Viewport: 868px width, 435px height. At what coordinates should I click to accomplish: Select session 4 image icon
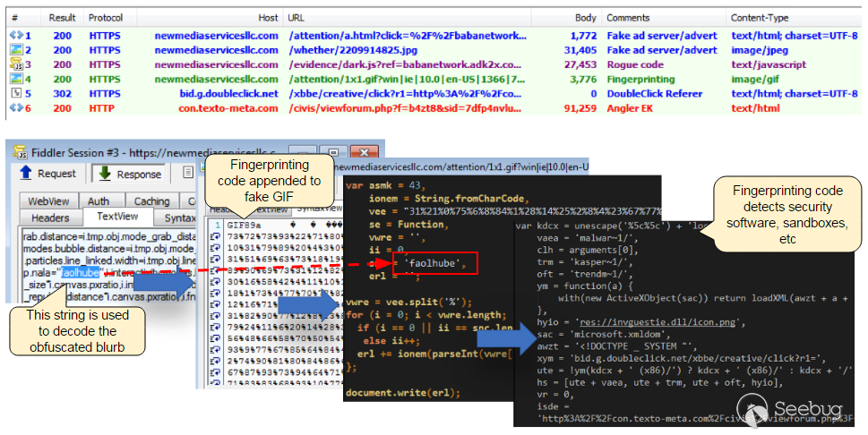click(15, 79)
